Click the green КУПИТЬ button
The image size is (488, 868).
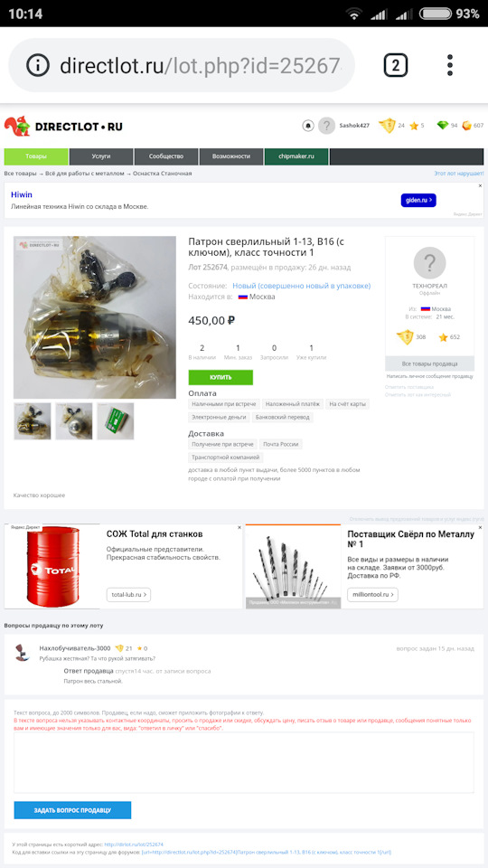point(221,378)
